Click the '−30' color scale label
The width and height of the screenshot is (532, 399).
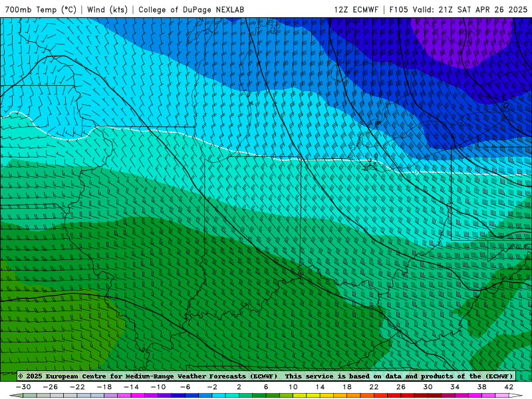23,387
